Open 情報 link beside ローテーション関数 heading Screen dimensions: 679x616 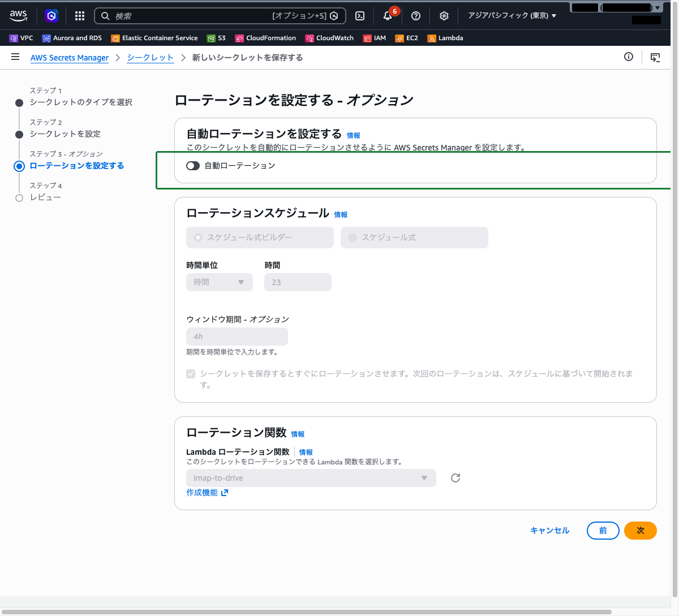click(x=298, y=434)
